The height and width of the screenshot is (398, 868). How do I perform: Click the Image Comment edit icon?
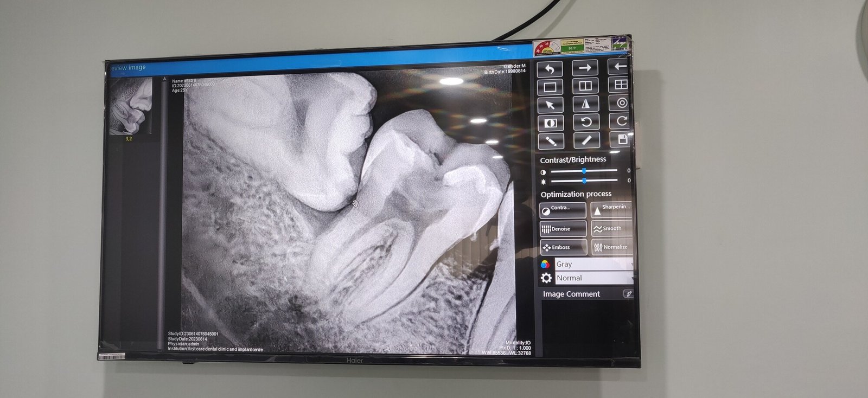[628, 294]
